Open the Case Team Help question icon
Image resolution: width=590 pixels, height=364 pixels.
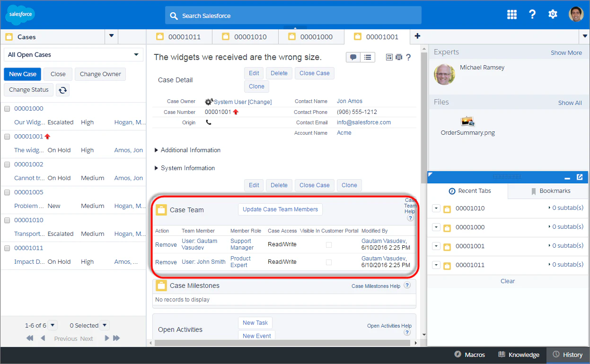(x=410, y=218)
